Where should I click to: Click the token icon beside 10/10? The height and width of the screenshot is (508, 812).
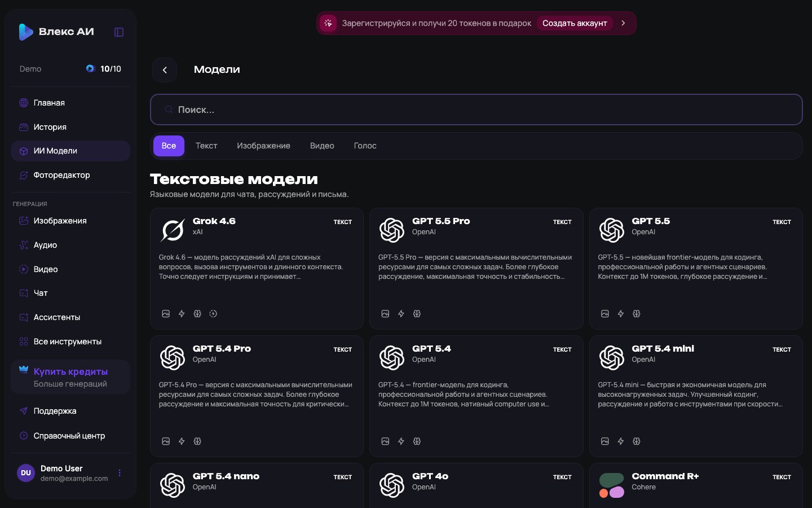(90, 69)
